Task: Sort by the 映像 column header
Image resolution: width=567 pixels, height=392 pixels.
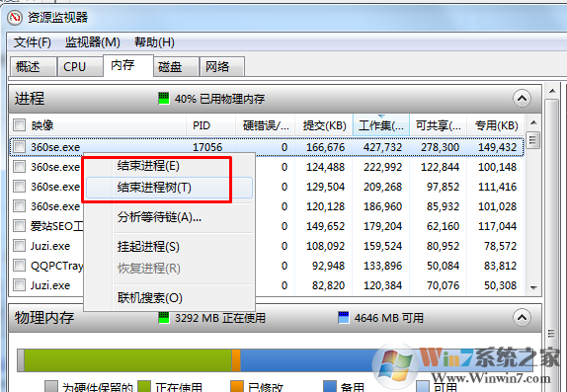Action: (x=98, y=125)
